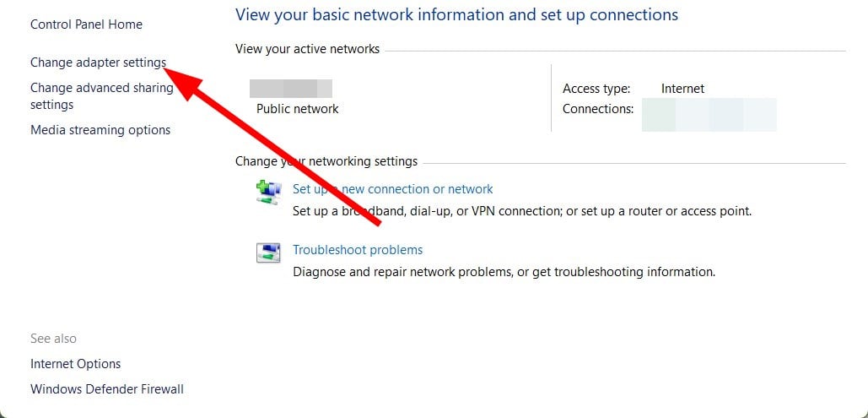The height and width of the screenshot is (418, 868).
Task: Click the blurred link beside Connections
Action: coord(709,115)
